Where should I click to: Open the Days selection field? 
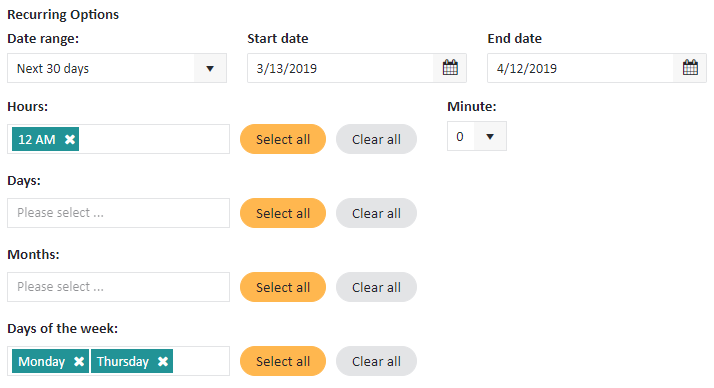point(118,213)
